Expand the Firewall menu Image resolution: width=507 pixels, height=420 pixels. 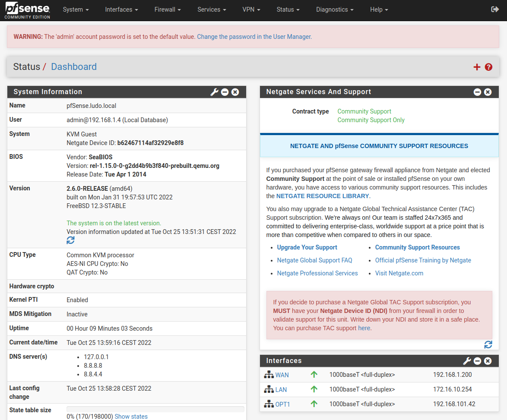[168, 9]
